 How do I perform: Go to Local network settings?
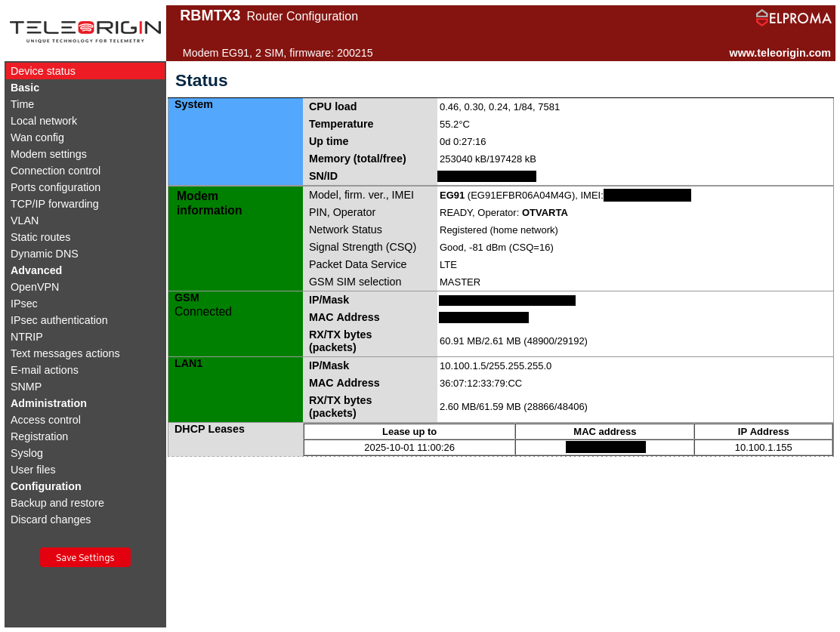pyautogui.click(x=44, y=121)
